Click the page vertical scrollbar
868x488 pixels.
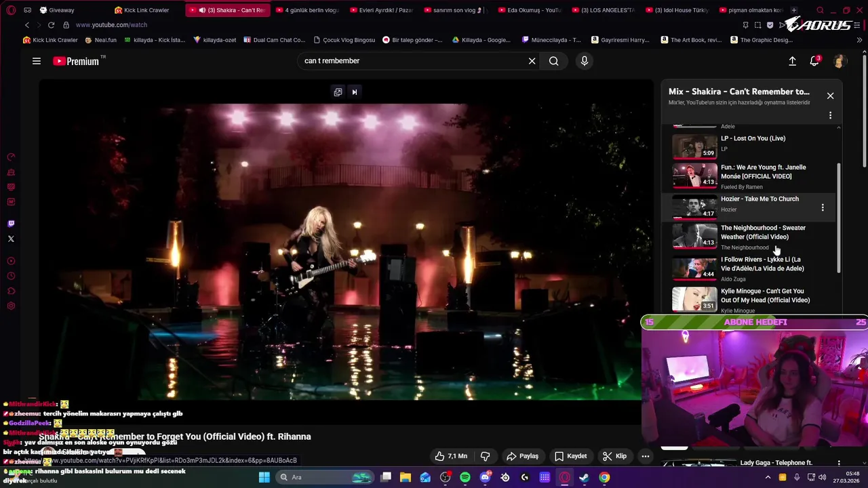[865, 112]
